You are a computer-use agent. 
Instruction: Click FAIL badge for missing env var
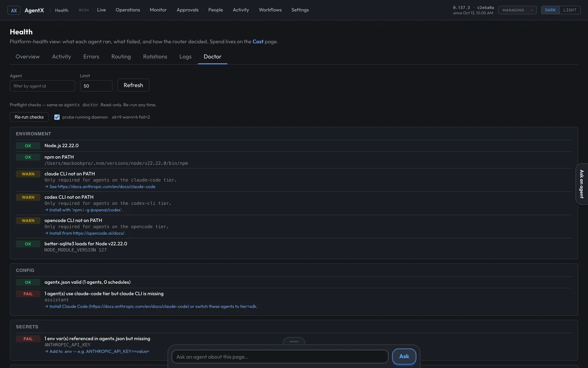pos(28,339)
